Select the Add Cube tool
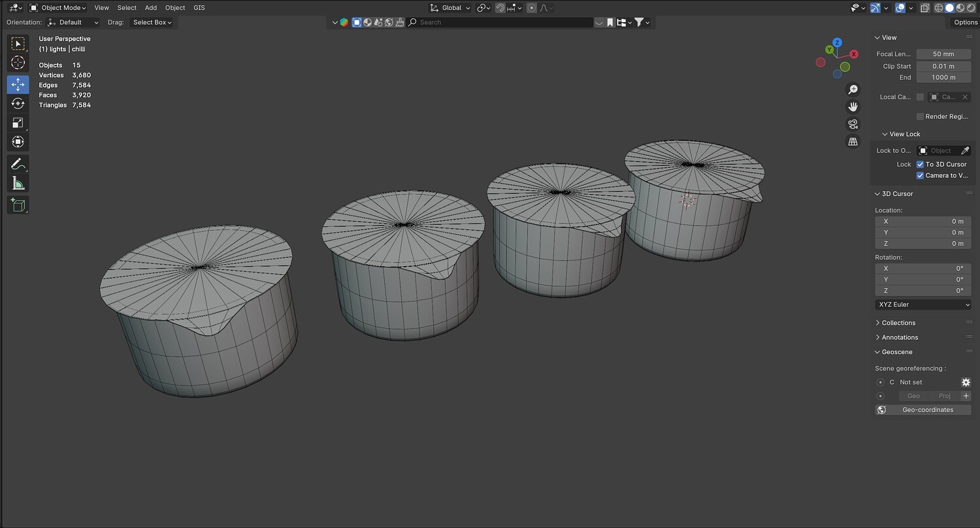 [x=18, y=205]
